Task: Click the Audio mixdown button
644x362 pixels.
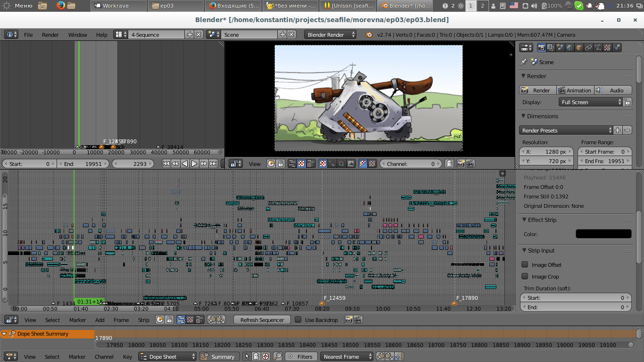Action: [612, 90]
